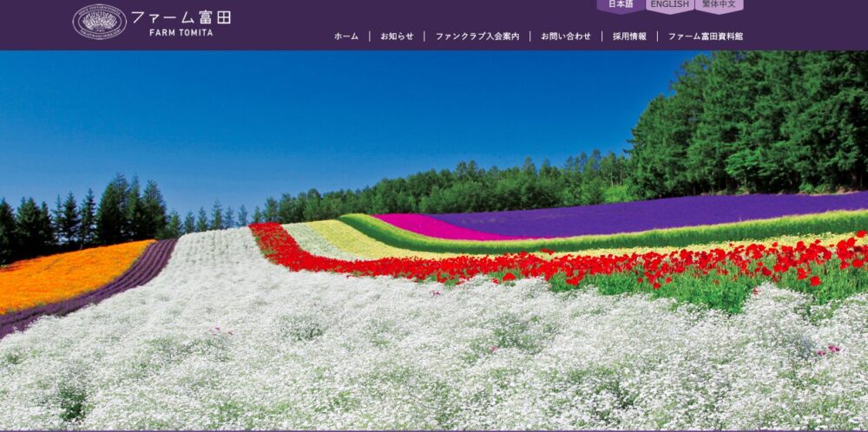Screen dimensions: 868x432
Task: Open ファンクラブ入会案内 menu item
Action: pos(477,36)
